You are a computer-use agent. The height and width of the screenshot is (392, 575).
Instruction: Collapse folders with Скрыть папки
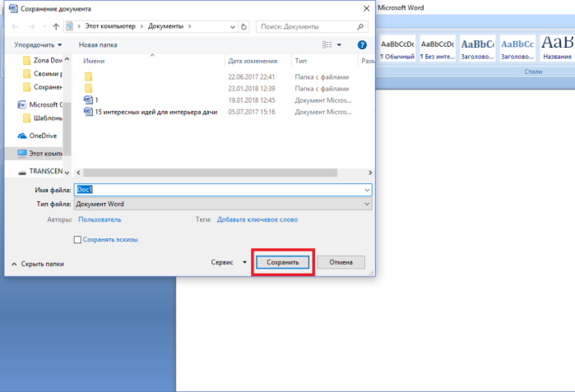click(38, 264)
